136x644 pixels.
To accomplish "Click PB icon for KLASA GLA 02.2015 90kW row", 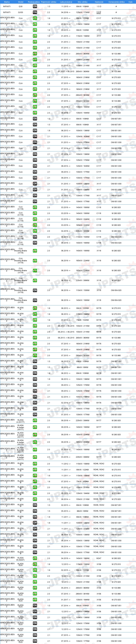I will (x=35, y=570).
